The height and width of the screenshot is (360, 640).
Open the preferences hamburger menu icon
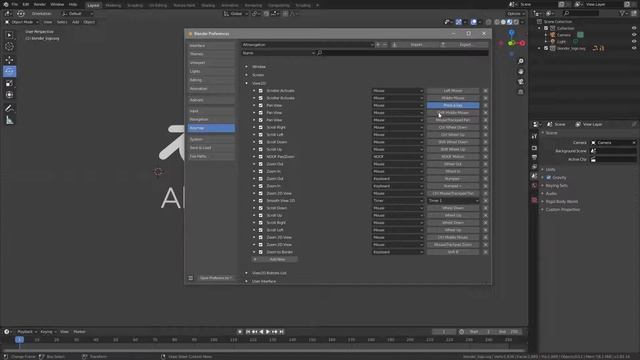191,278
